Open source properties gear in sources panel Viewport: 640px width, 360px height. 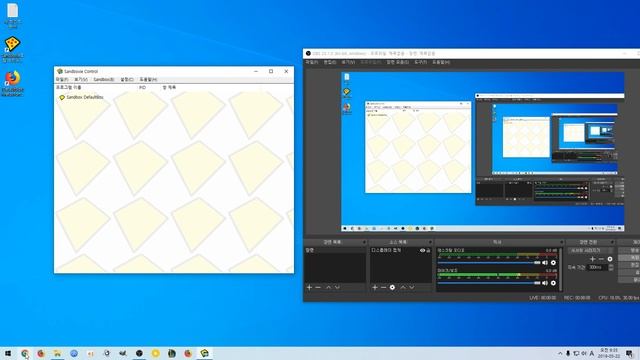pyautogui.click(x=392, y=287)
